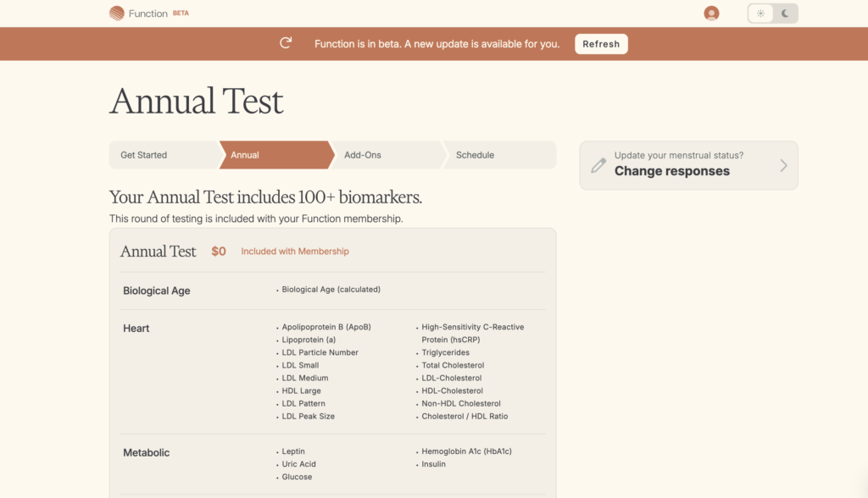Click 'High-Sensitivity C-Reactive Protein (hsCRP)' biomarker
Viewport: 868px width, 498px height.
[473, 333]
